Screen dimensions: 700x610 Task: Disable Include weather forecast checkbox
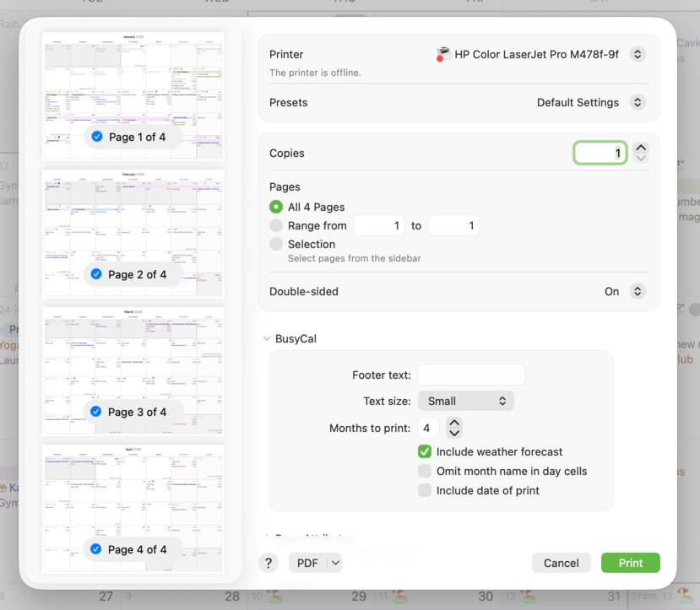pos(425,451)
